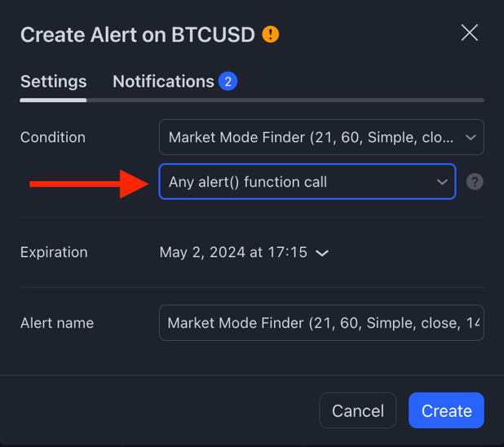
Task: Click the orange warning icon beside BTCUSD
Action: tap(270, 34)
